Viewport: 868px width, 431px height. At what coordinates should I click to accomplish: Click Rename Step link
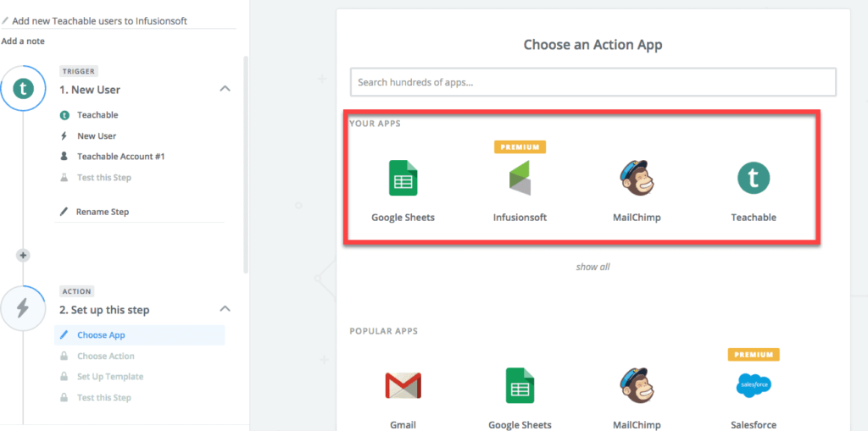click(103, 212)
